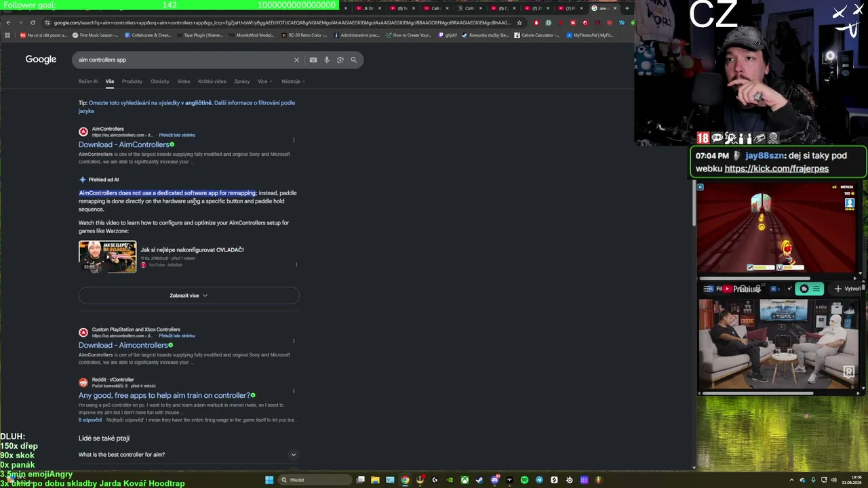The height and width of the screenshot is (488, 868).
Task: Switch to the 'Videa' tab
Action: 184,81
